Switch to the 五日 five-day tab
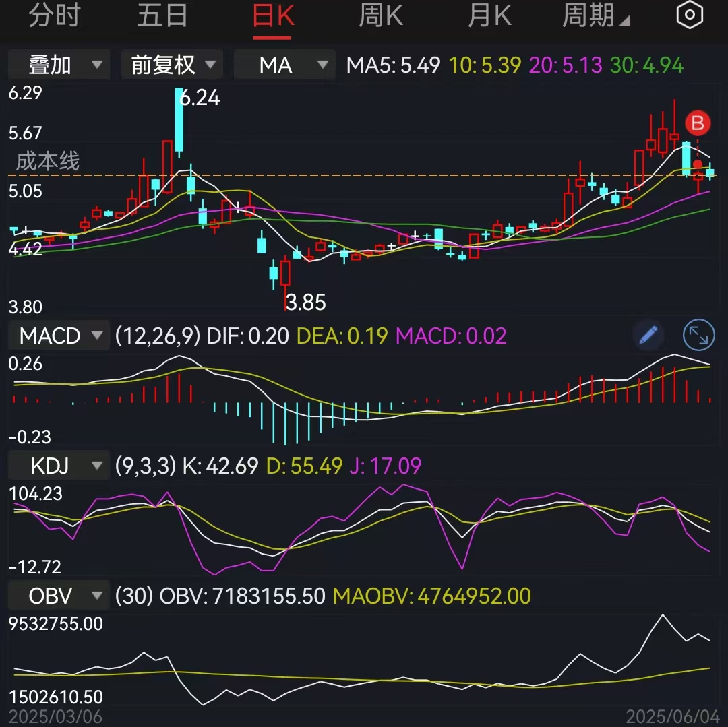 tap(162, 15)
